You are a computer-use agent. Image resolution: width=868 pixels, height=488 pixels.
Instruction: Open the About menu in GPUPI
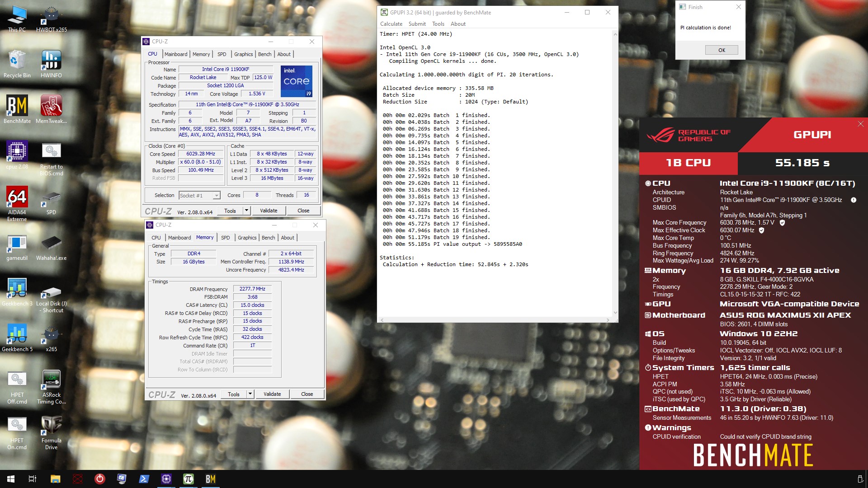point(458,24)
